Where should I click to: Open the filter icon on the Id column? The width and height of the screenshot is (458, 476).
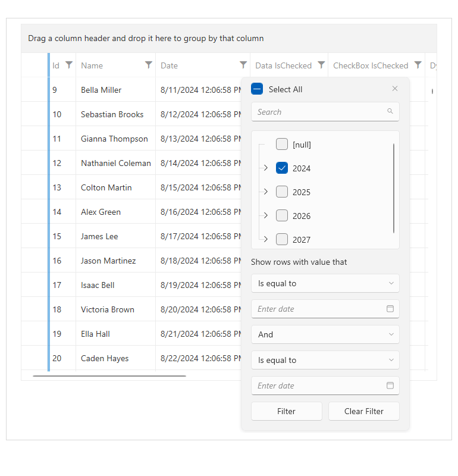pos(70,65)
